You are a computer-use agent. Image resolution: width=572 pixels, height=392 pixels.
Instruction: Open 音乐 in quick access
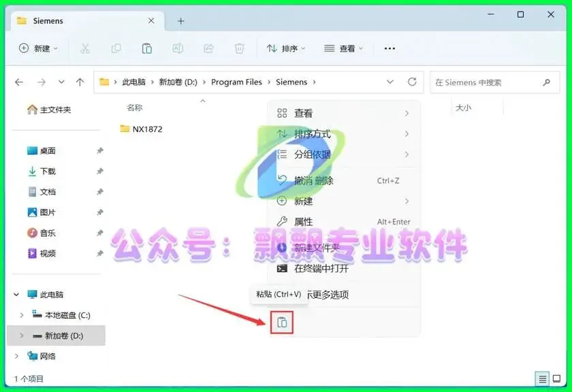pos(42,233)
